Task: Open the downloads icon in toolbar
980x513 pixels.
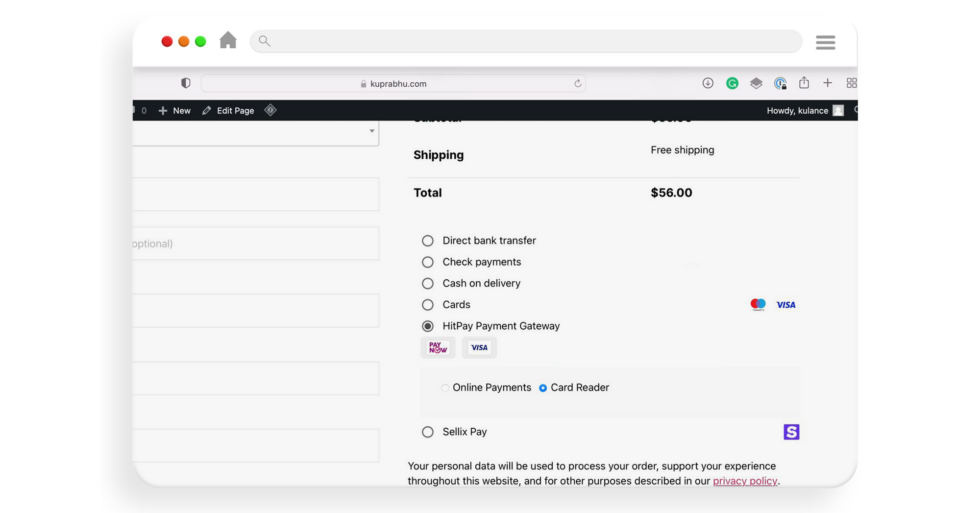Action: [708, 83]
